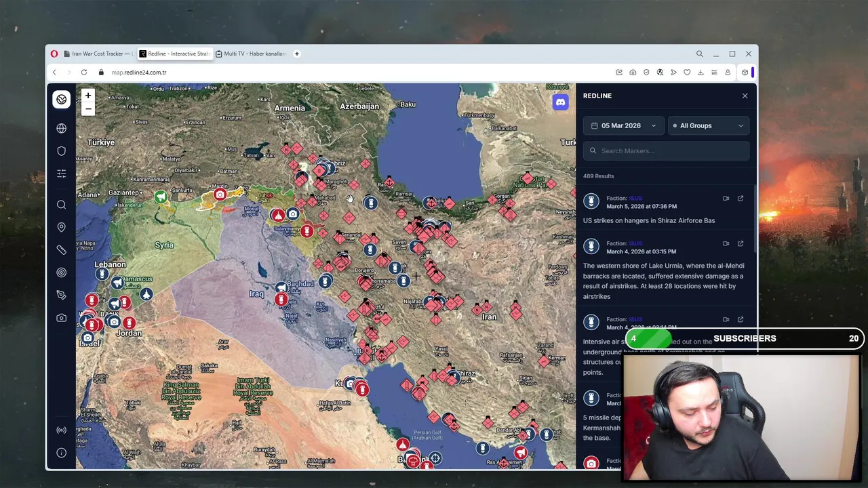Screen dimensions: 868x488
Task: Play video for Lake Urmia airstrikes entry
Action: click(726, 243)
